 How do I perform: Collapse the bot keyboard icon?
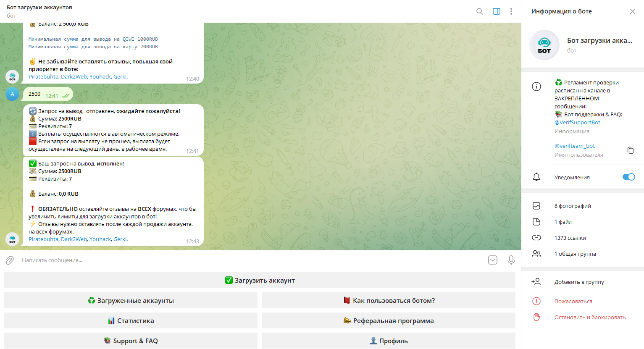493,260
